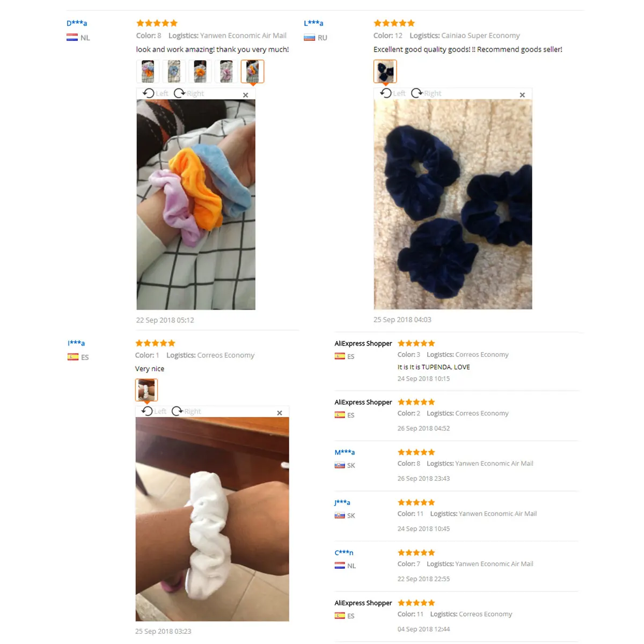Open reviewer C***n's profile from NL
Viewport: 644px width, 644px height.
pyautogui.click(x=344, y=553)
